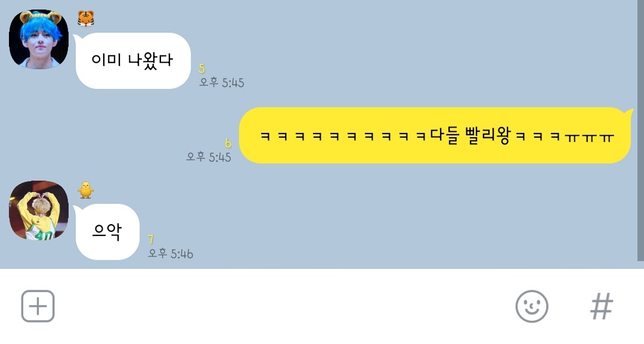Select the "이미 나왔다" message bubble

(132, 61)
